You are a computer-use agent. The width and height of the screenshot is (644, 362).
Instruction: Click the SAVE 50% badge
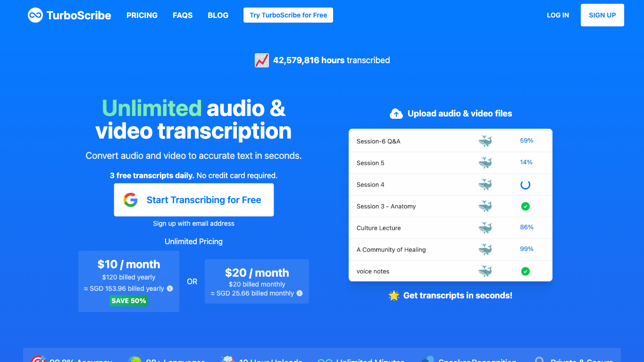[x=129, y=300]
